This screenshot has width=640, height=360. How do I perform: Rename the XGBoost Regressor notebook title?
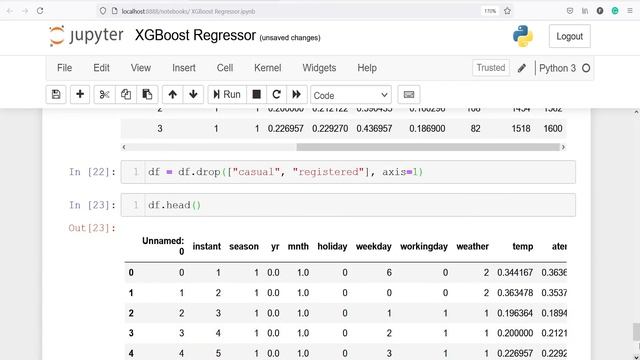click(x=195, y=36)
